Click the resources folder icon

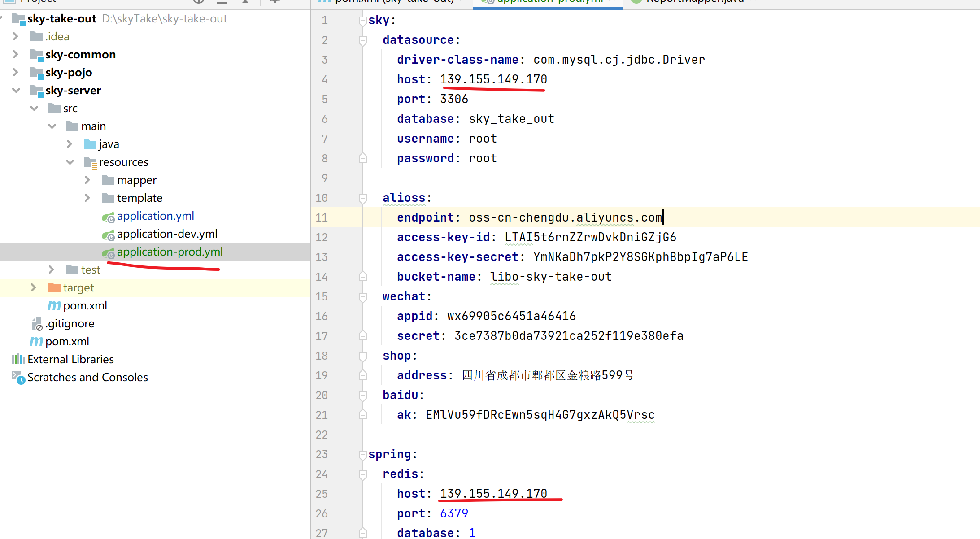click(90, 162)
